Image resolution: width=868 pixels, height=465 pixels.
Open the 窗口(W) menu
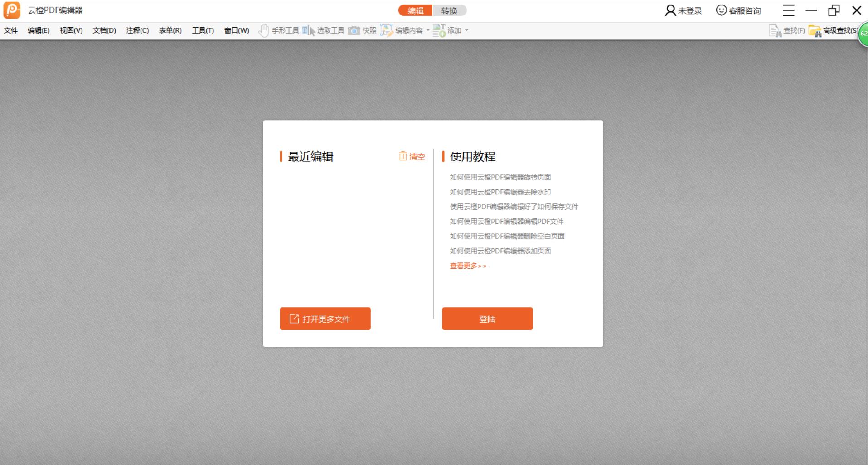(x=237, y=30)
